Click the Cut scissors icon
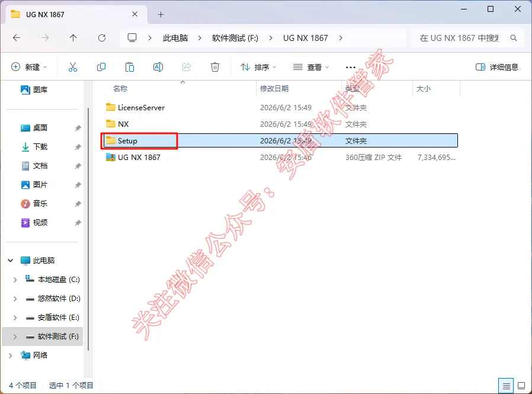The height and width of the screenshot is (394, 532). 73,67
